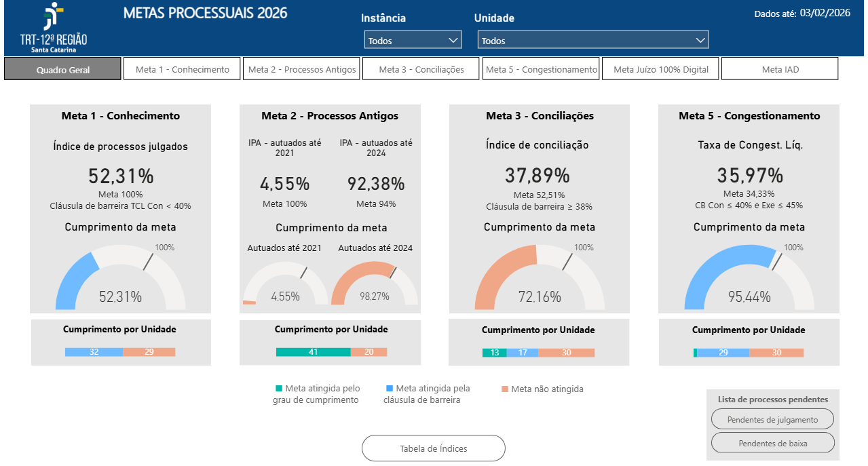Open the Meta 2 - Processos Antigos page

click(x=301, y=68)
